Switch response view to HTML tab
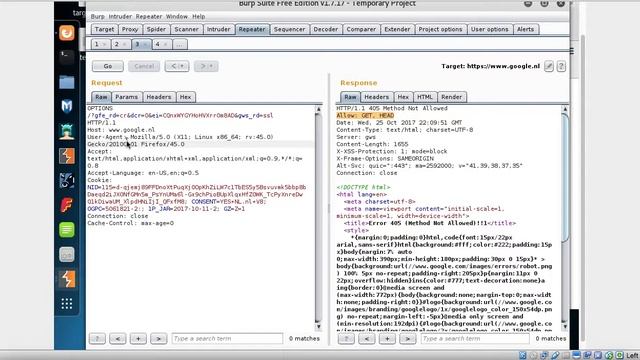 (x=425, y=97)
